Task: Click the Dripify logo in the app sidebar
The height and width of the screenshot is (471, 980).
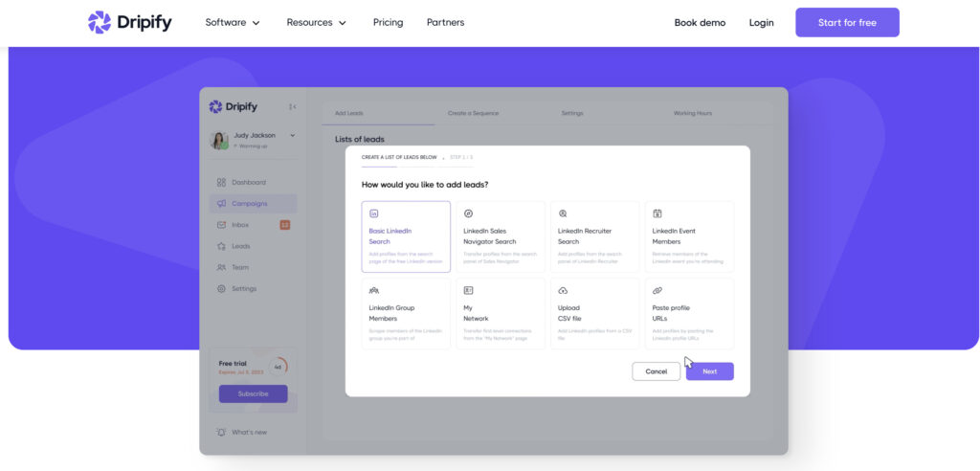Action: tap(234, 106)
